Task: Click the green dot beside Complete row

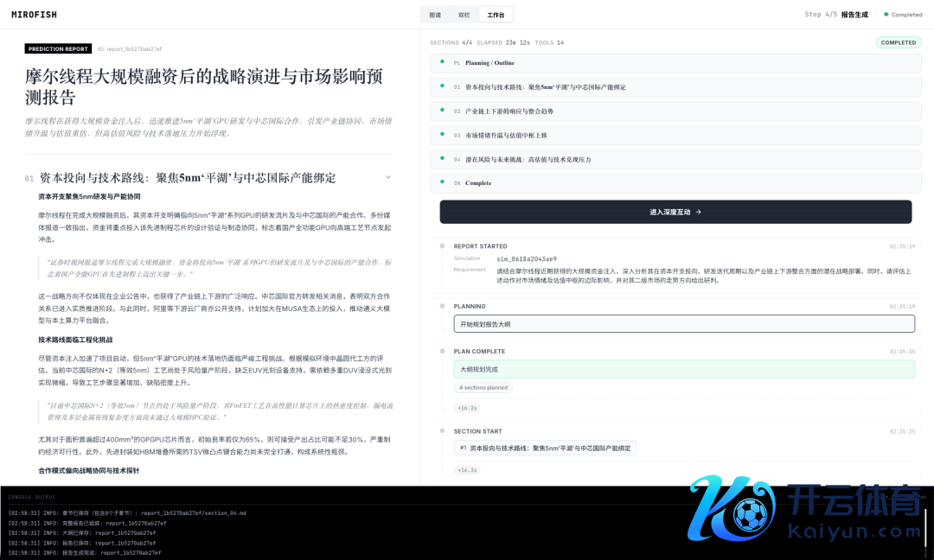Action: 443,182
